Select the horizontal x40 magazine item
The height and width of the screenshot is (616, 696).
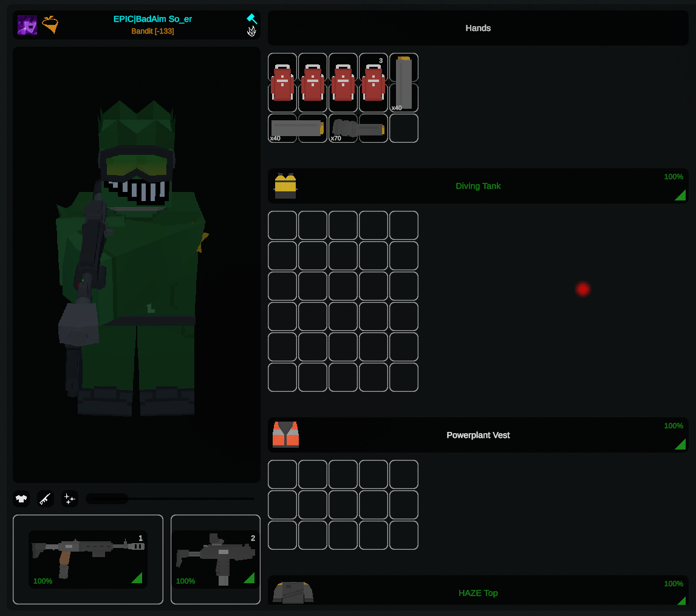[298, 128]
